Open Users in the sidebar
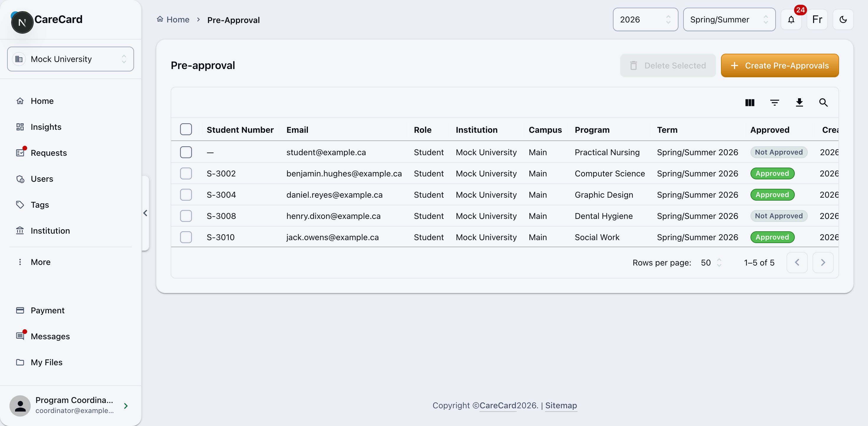This screenshot has width=868, height=426. point(71,179)
